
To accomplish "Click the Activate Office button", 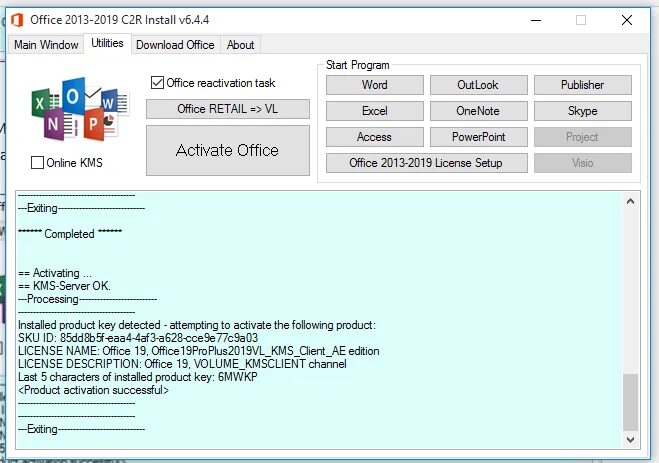I will (228, 150).
